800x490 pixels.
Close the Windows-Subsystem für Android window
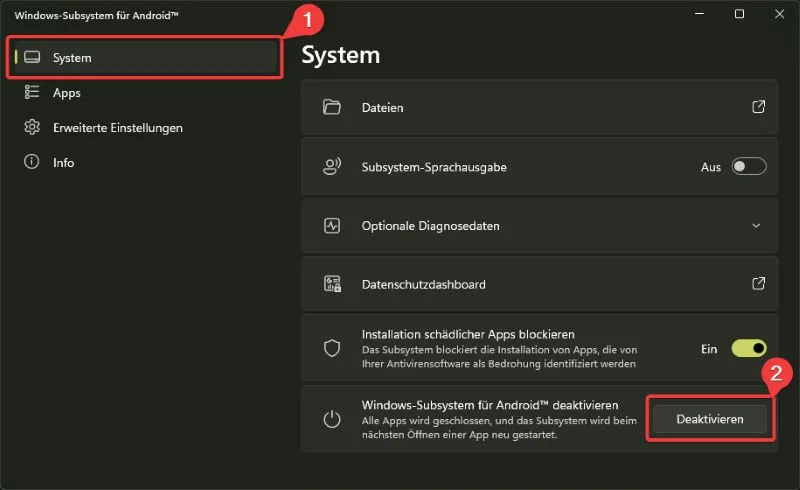pyautogui.click(x=779, y=14)
